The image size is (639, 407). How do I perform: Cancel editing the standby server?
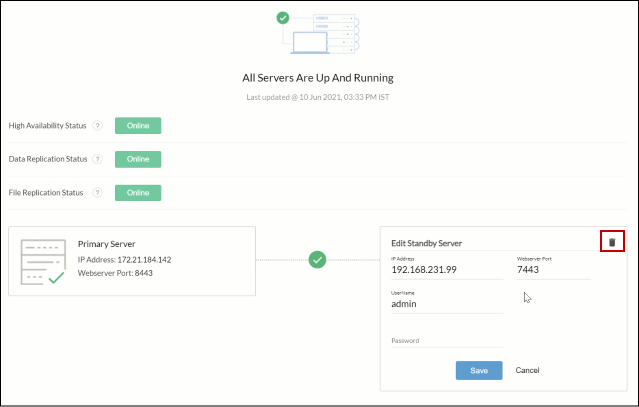[527, 371]
